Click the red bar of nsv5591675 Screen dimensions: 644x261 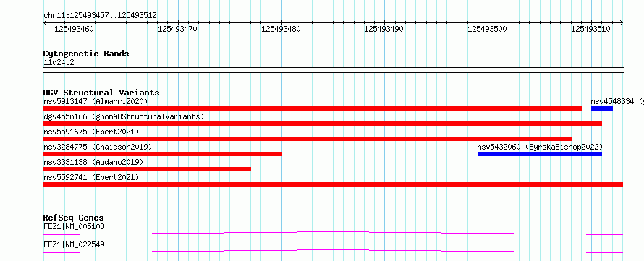(308, 139)
